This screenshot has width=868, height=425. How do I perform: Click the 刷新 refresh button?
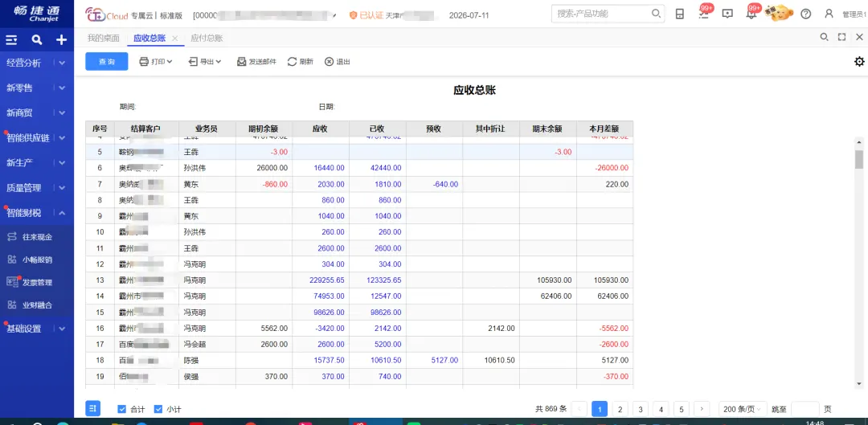click(x=300, y=61)
